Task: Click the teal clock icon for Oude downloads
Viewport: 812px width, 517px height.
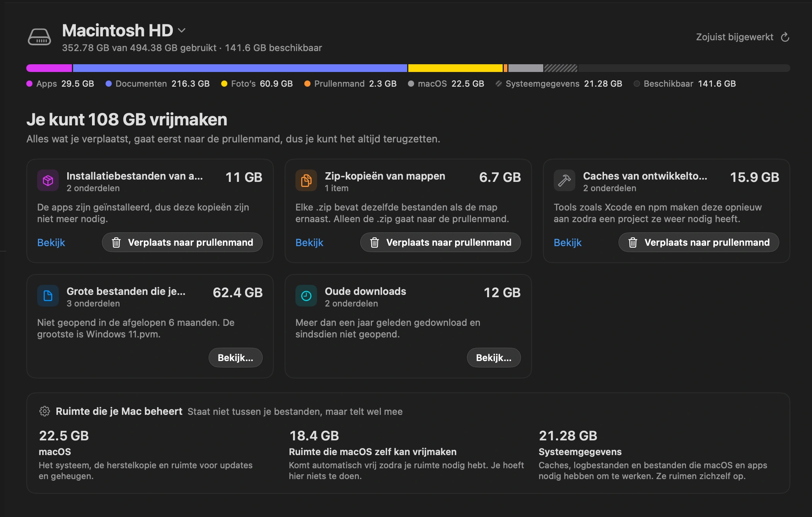Action: pos(306,296)
